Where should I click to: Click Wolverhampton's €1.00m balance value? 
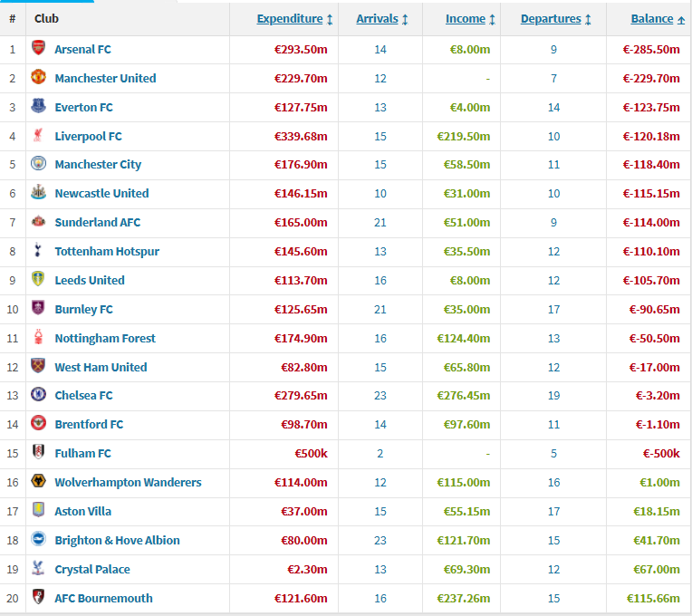[x=659, y=483]
